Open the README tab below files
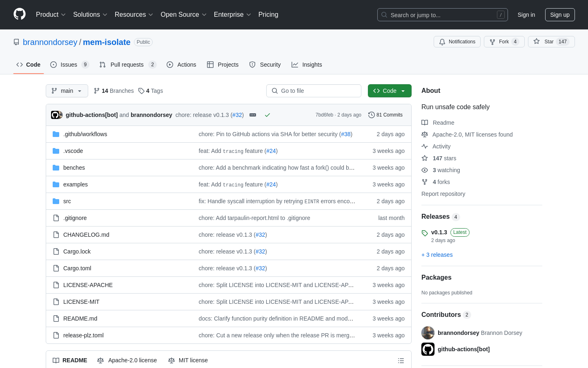This screenshot has height=368, width=588. click(x=70, y=360)
